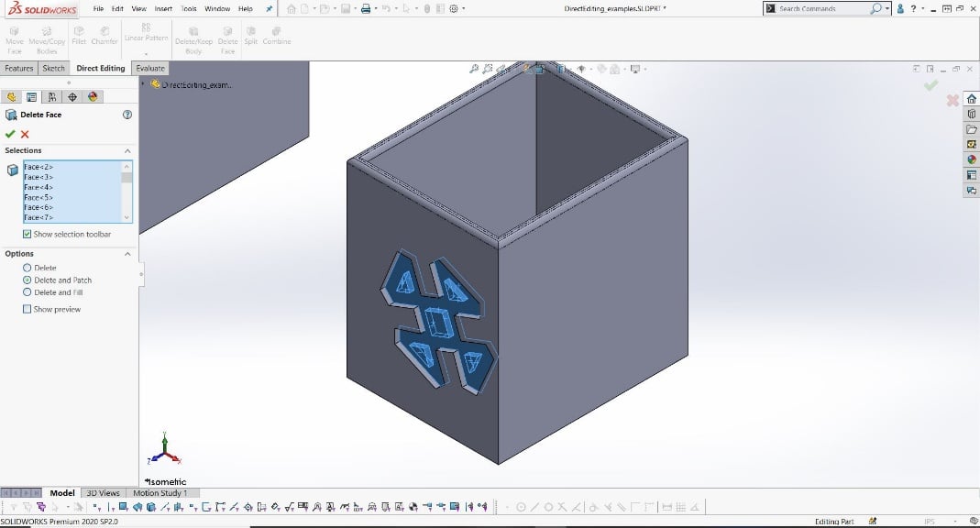Click the Search Commands field
Viewport: 980px width, 528px height.
(x=822, y=9)
